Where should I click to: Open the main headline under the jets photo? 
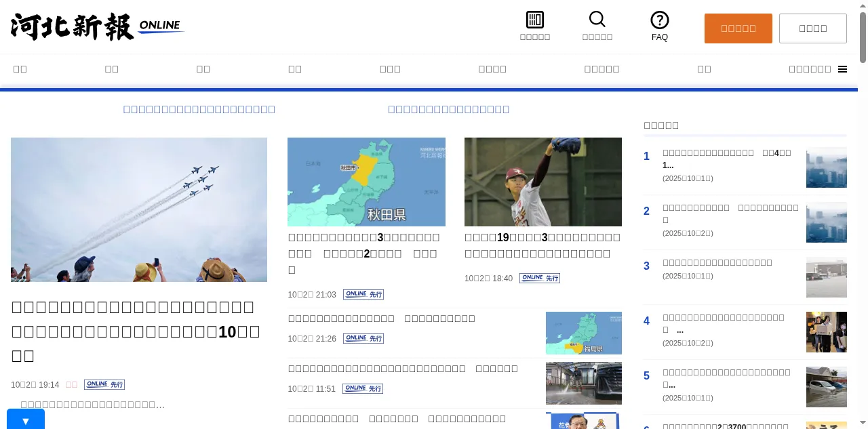(x=136, y=331)
